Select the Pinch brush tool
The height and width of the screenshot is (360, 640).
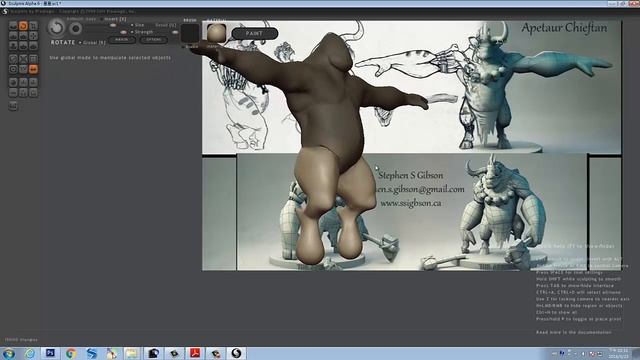(23, 46)
